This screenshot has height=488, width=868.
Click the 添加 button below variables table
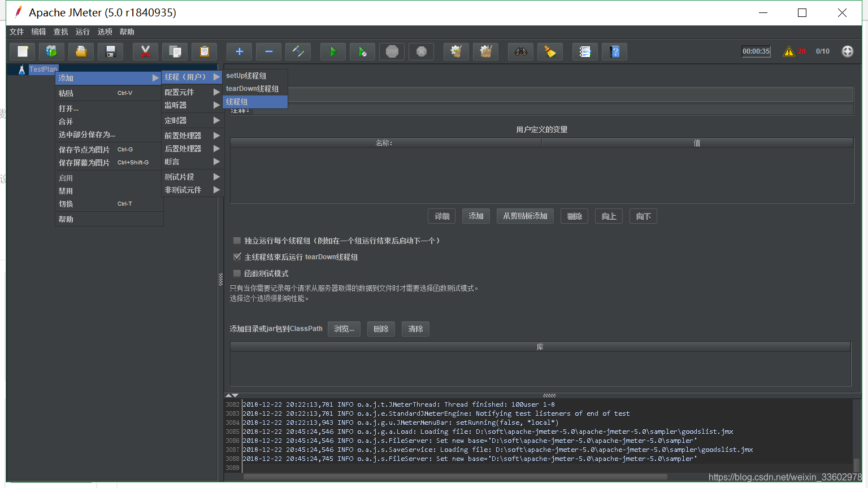[x=476, y=216]
